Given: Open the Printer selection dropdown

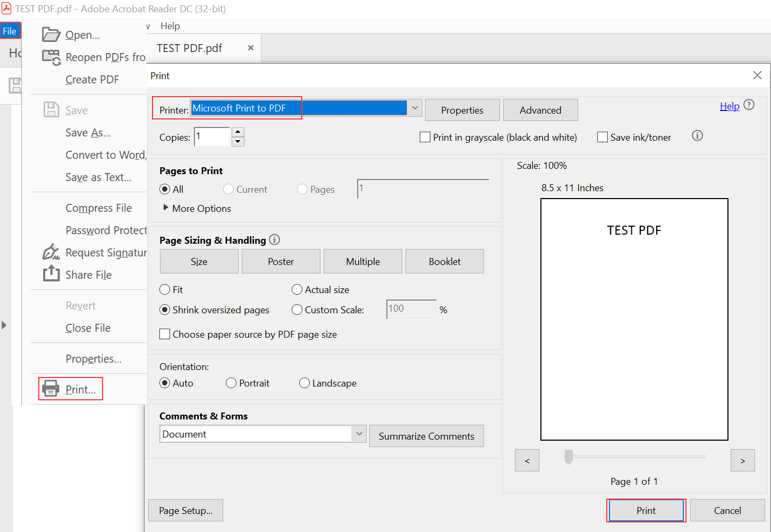Looking at the screenshot, I should 415,108.
